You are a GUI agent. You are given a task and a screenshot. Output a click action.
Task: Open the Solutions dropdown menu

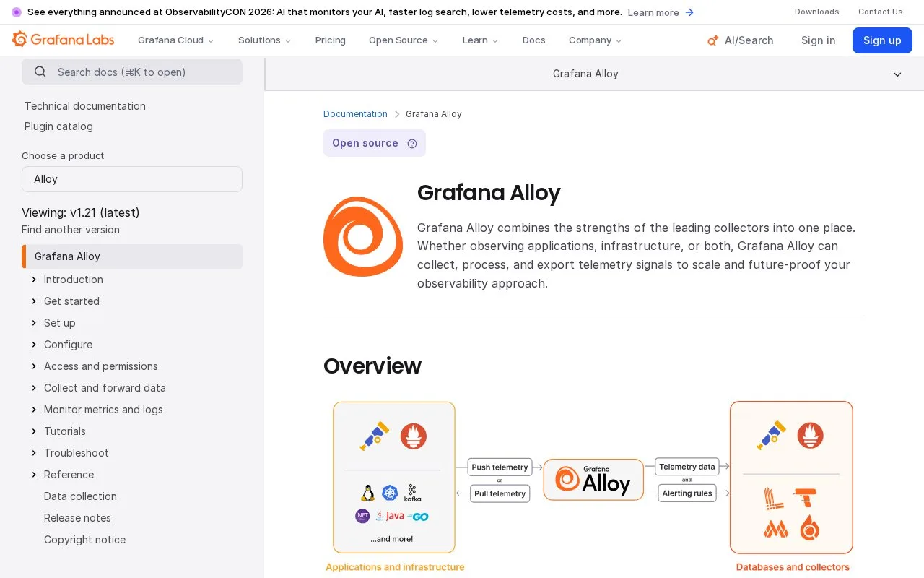[265, 40]
